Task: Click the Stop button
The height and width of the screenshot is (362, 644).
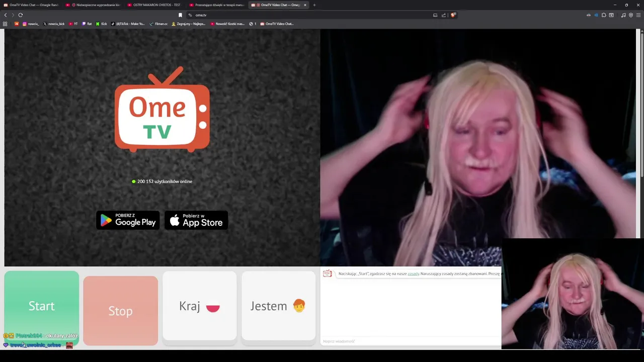Action: pos(121,311)
